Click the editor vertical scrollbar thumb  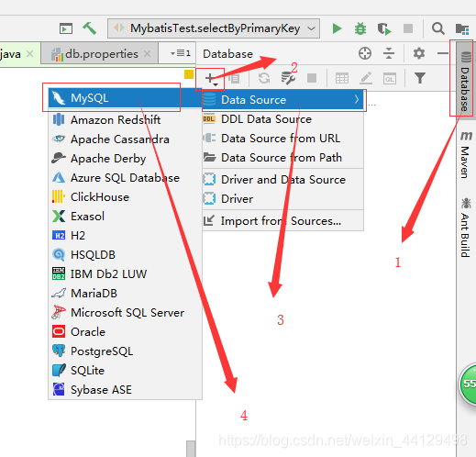click(191, 449)
